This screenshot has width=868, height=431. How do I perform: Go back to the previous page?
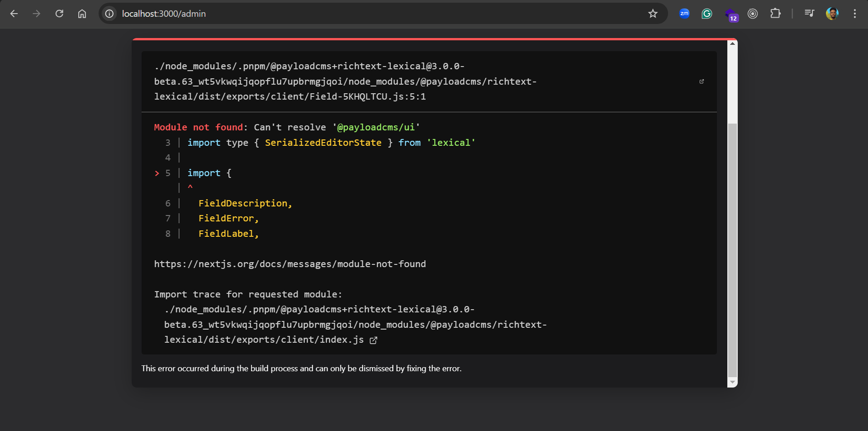pos(14,14)
